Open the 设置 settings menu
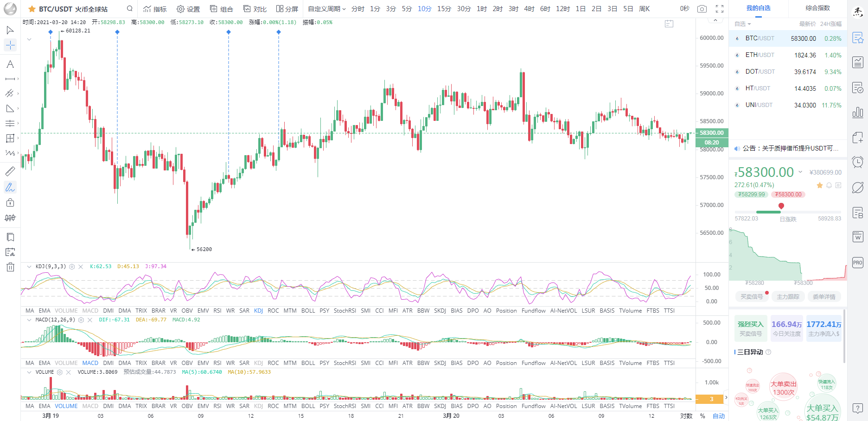This screenshot has width=868, height=421. [188, 9]
